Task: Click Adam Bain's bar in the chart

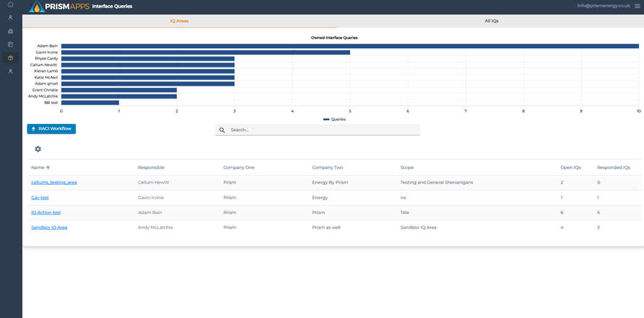Action: (350, 46)
